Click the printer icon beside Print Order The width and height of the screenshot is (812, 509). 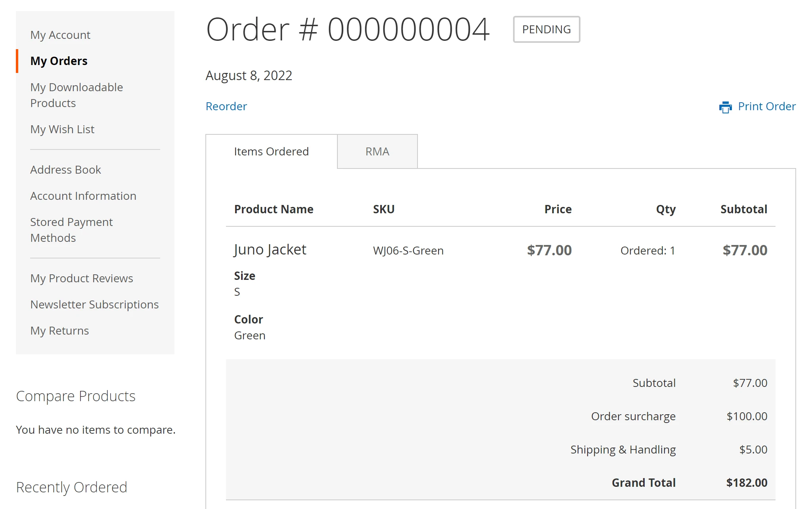pos(725,107)
